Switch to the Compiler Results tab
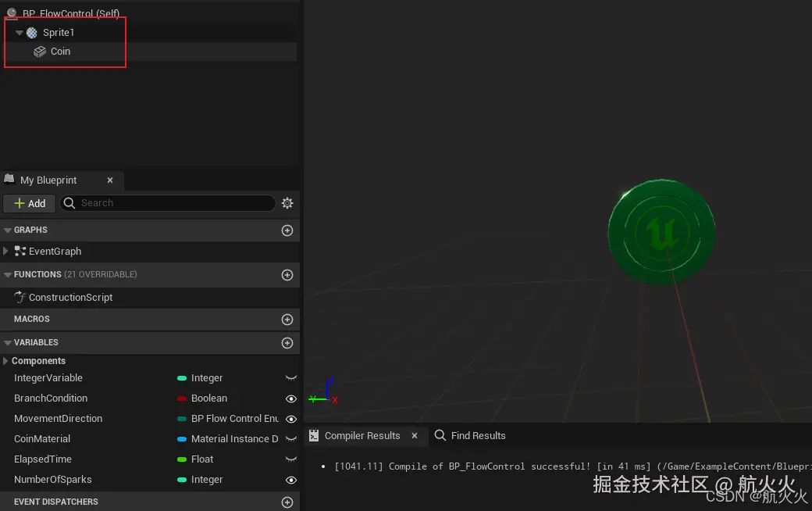The image size is (812, 511). click(x=362, y=436)
